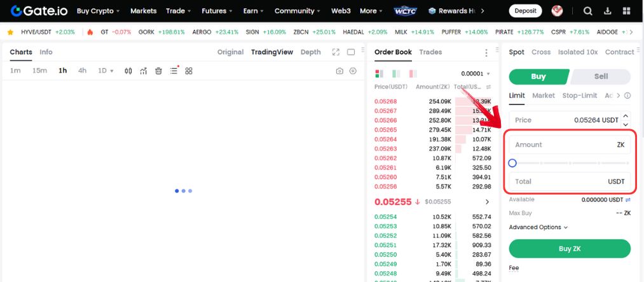Open the More dropdown menu

pyautogui.click(x=371, y=11)
